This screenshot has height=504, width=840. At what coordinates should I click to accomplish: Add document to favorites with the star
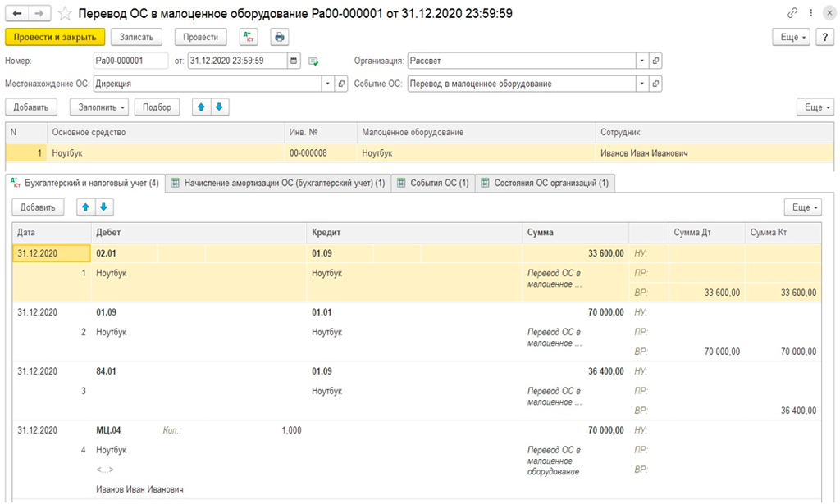[65, 13]
